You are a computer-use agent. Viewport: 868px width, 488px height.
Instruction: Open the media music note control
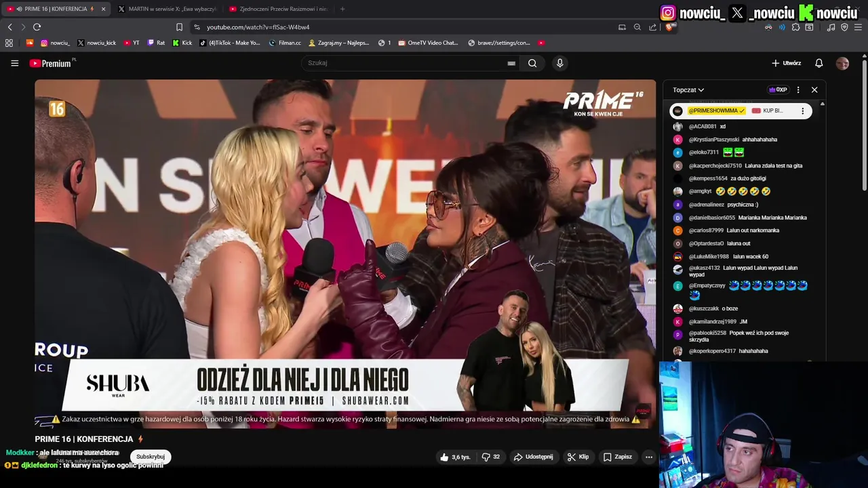coord(831,27)
